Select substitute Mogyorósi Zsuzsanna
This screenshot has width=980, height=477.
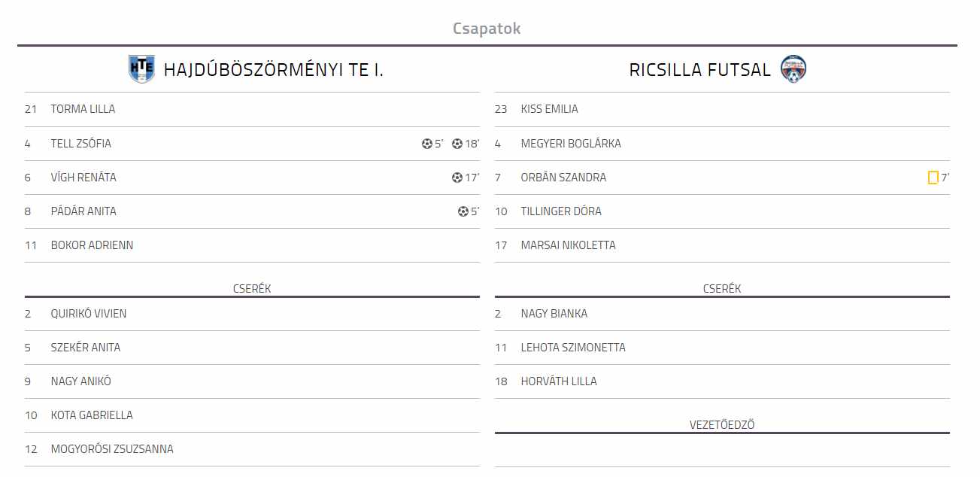tap(112, 449)
